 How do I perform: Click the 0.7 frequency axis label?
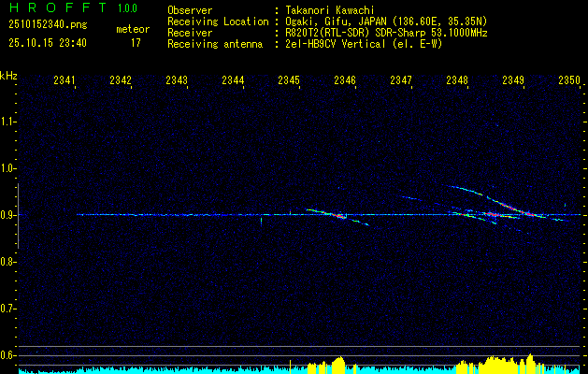[7, 309]
